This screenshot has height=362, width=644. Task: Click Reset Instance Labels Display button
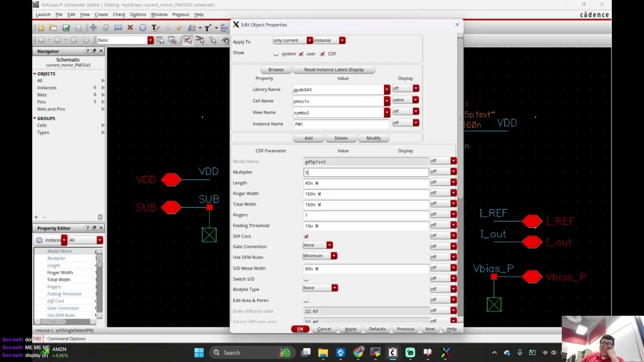pyautogui.click(x=334, y=69)
